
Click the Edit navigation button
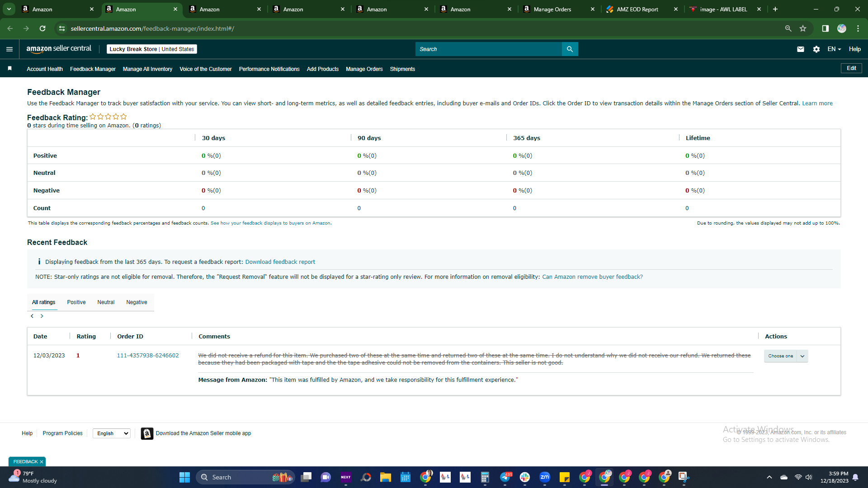(x=851, y=68)
